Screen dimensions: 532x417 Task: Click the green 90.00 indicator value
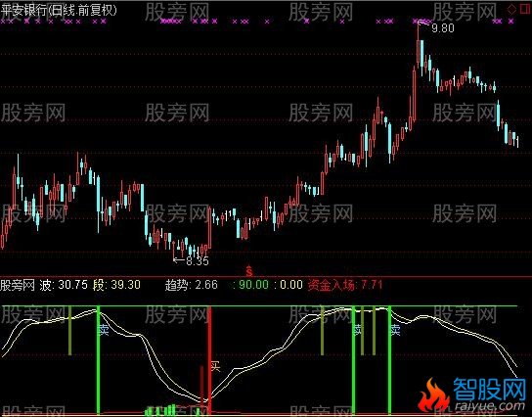point(253,285)
